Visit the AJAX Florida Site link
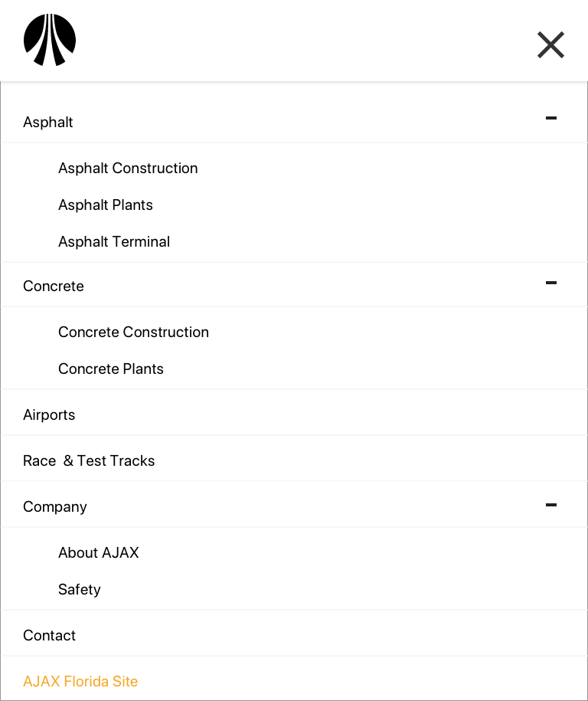588x701 pixels. click(80, 681)
